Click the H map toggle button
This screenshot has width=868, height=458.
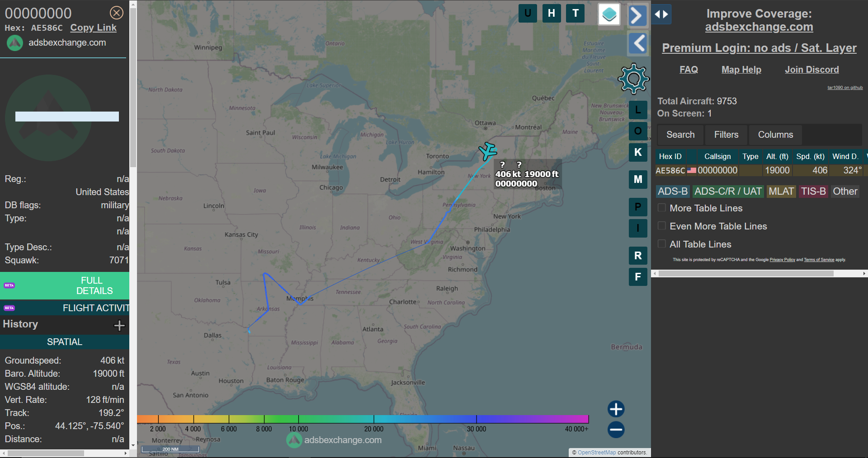pos(552,13)
